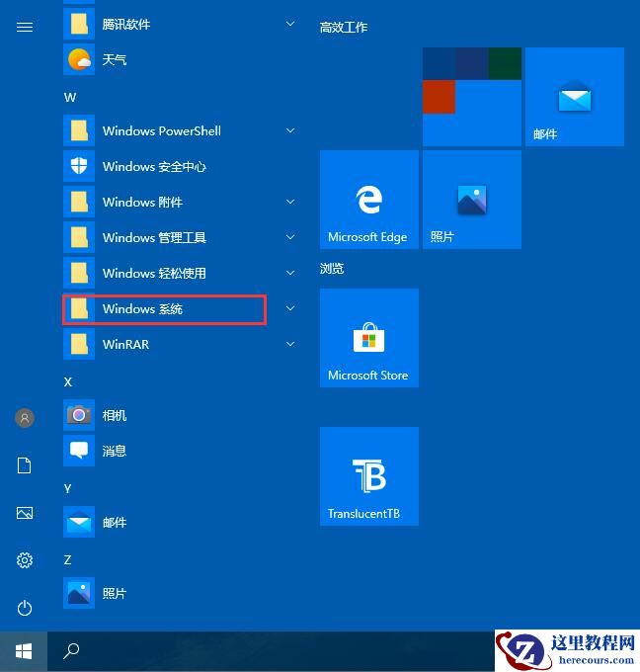Click the WinRAR folder icon
Viewport: 640px width, 672px height.
click(x=79, y=344)
